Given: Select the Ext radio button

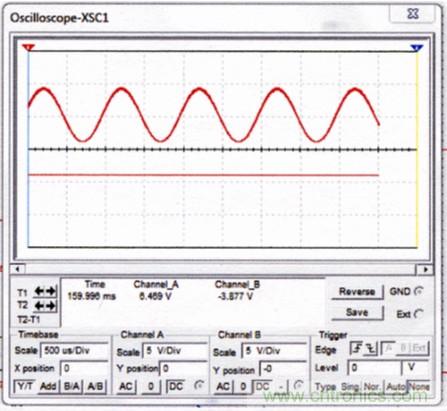Looking at the screenshot, I should 419,314.
